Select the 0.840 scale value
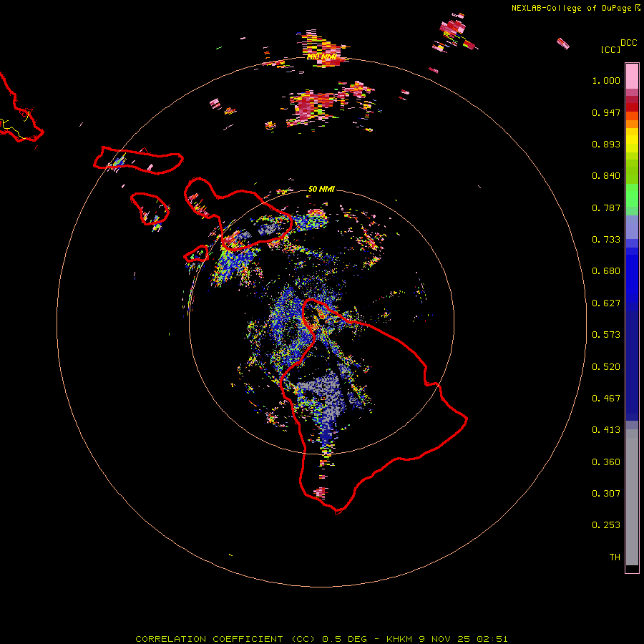Screen dimensions: 644x644 click(x=606, y=176)
